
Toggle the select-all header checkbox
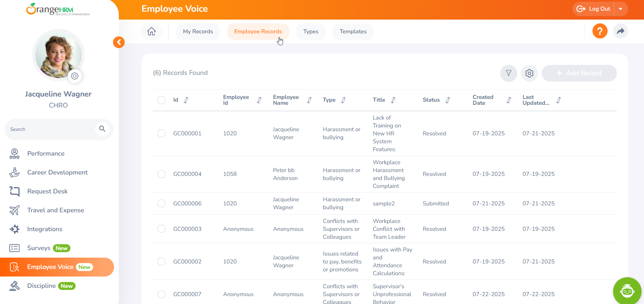point(161,100)
